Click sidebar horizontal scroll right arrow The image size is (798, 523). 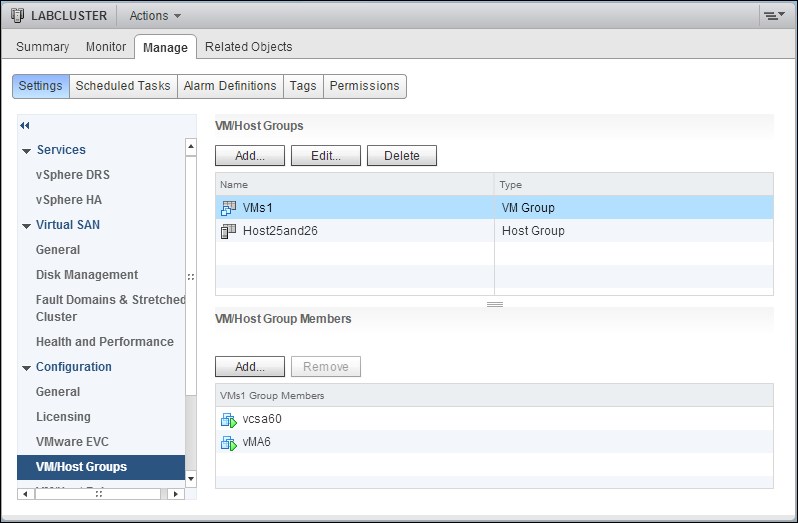click(x=176, y=493)
